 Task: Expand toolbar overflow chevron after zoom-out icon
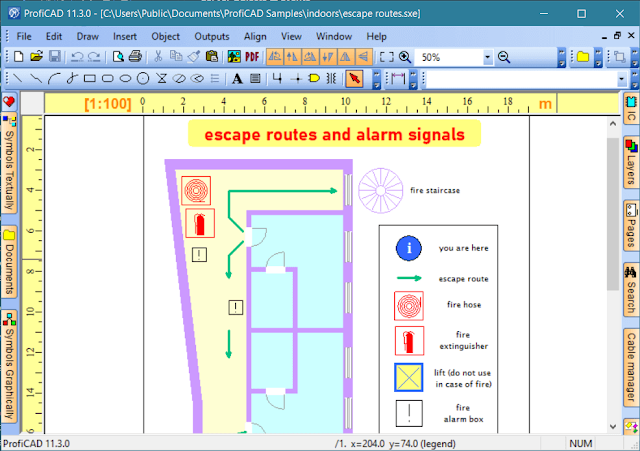click(x=562, y=57)
